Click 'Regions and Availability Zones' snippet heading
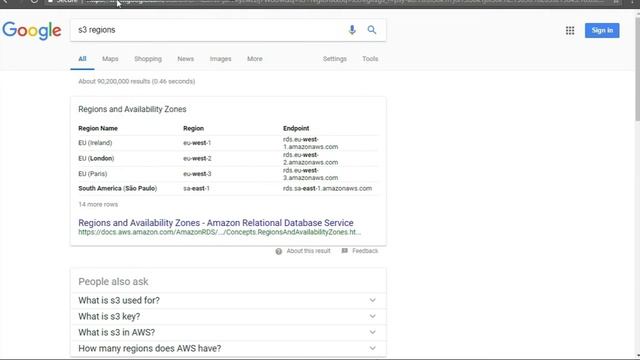Viewport: 640px width, 360px height. click(132, 109)
